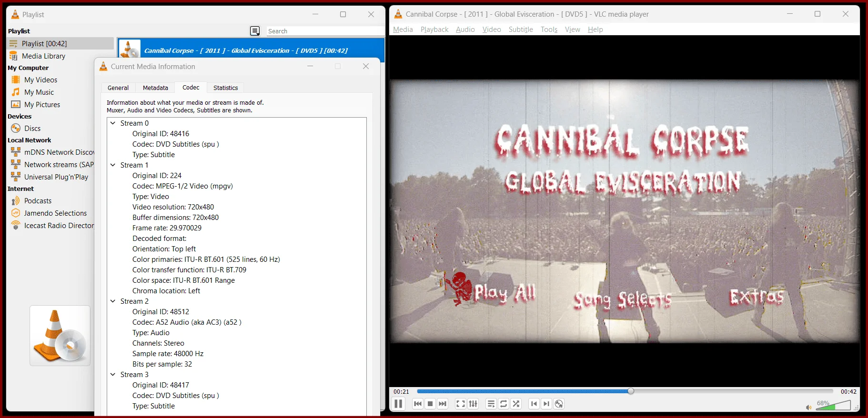868x418 pixels.
Task: Toggle fullscreen video mode
Action: pyautogui.click(x=461, y=404)
